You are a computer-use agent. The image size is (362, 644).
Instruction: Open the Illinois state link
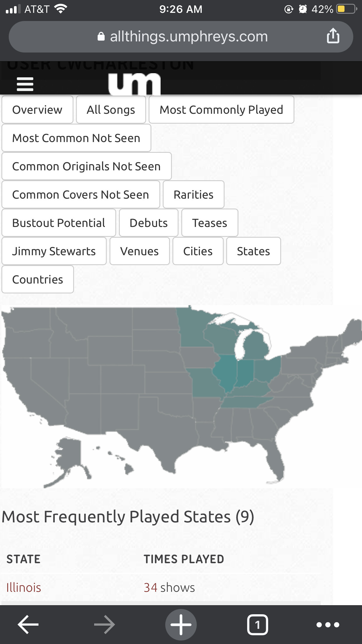(x=24, y=588)
